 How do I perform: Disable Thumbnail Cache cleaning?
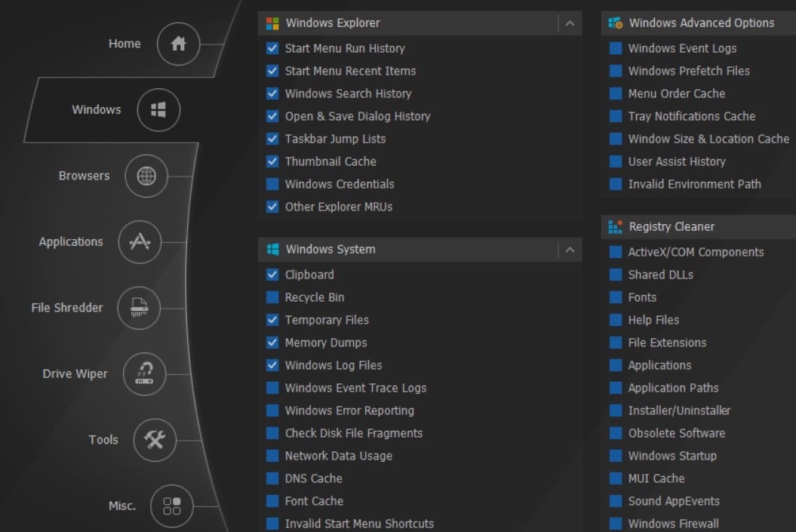pos(272,161)
